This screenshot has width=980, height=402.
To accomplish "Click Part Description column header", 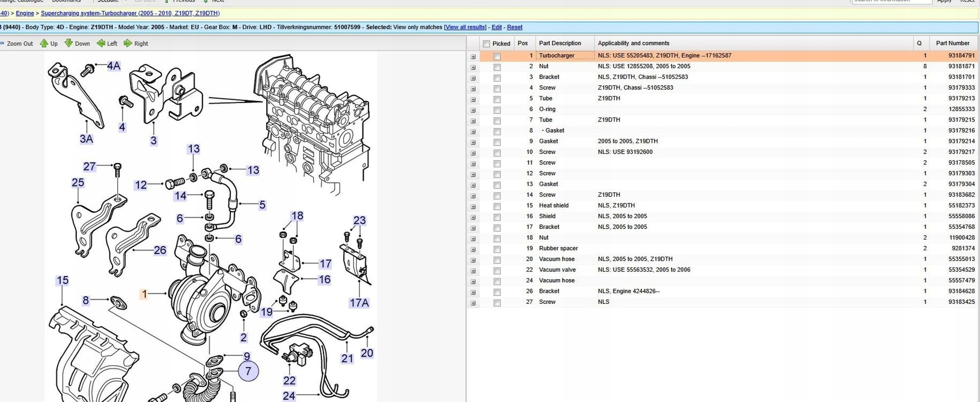I will [559, 43].
